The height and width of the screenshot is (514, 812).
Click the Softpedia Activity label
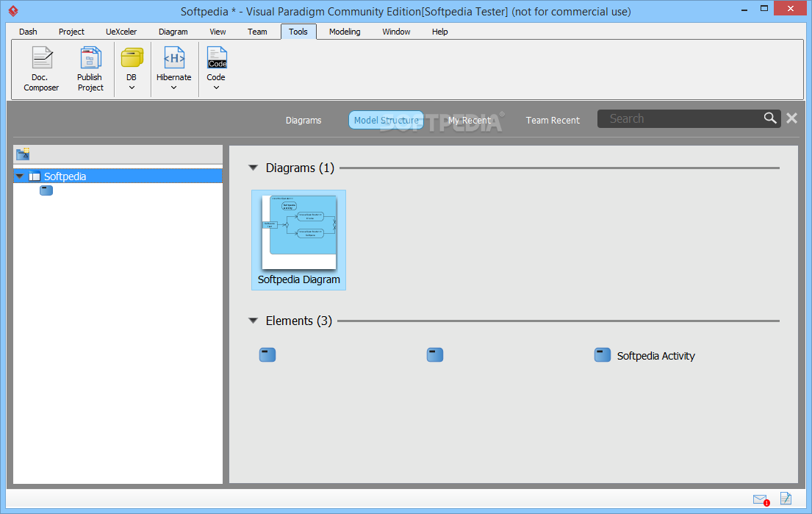(655, 356)
